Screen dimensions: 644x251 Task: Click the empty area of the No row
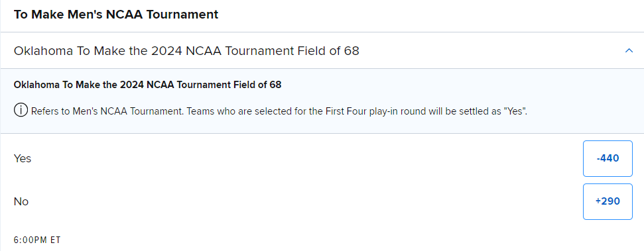304,201
